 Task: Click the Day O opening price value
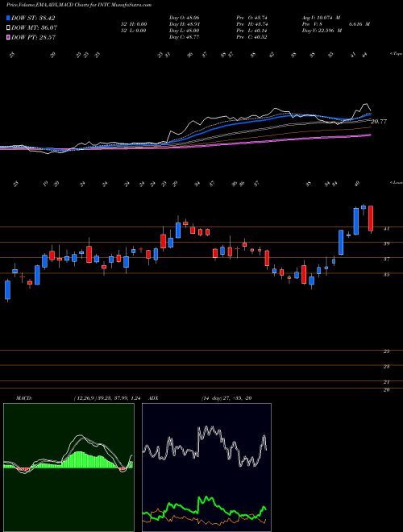click(x=184, y=17)
